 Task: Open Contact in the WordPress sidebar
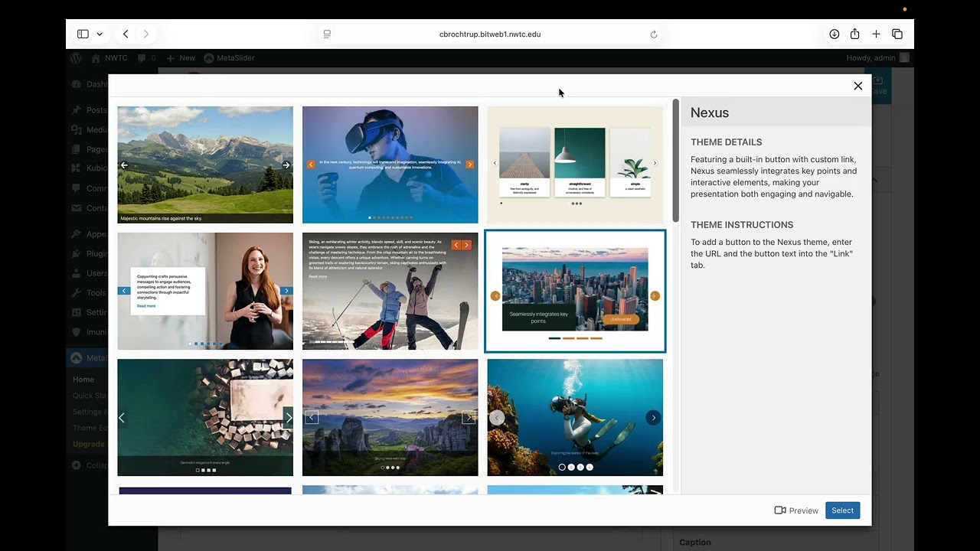pos(87,208)
